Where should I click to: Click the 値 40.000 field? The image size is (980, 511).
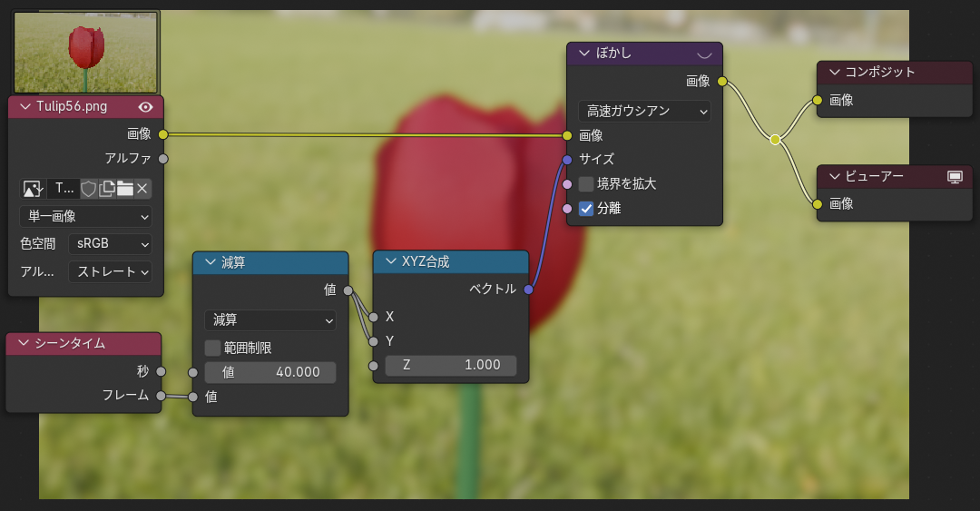point(270,372)
